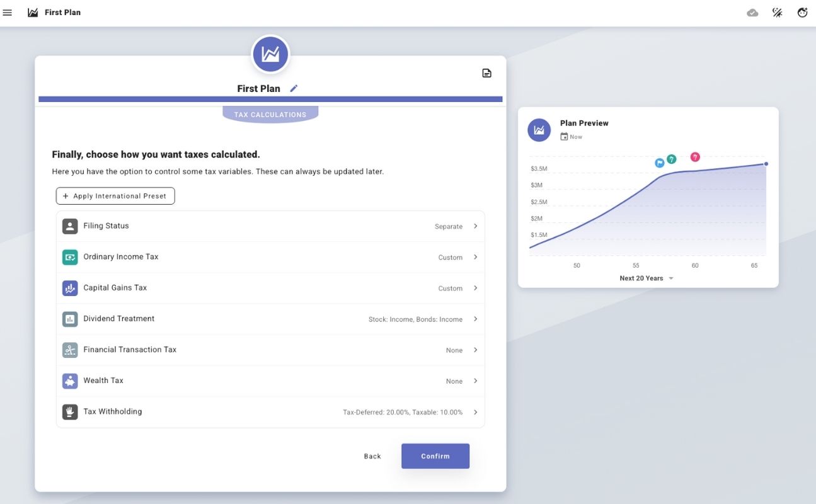Select the Dividend Treatment row
The height and width of the screenshot is (504, 816).
[270, 319]
